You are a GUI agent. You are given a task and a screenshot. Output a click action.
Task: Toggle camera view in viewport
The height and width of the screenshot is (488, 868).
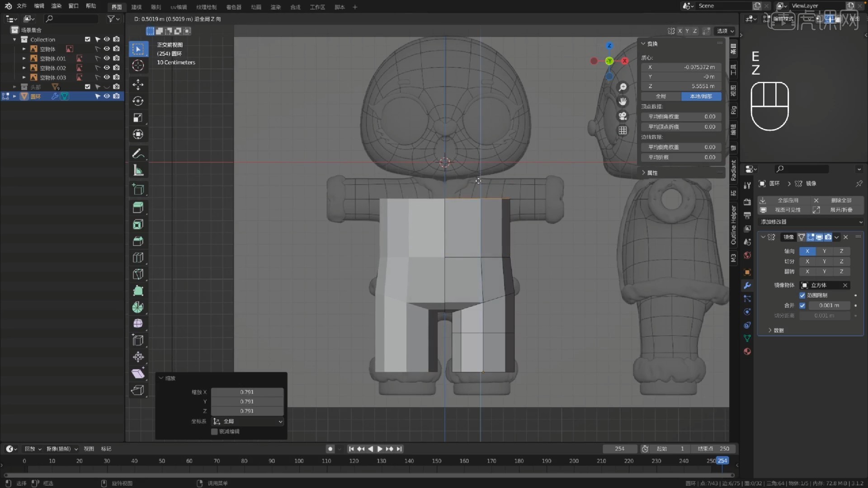[623, 116]
